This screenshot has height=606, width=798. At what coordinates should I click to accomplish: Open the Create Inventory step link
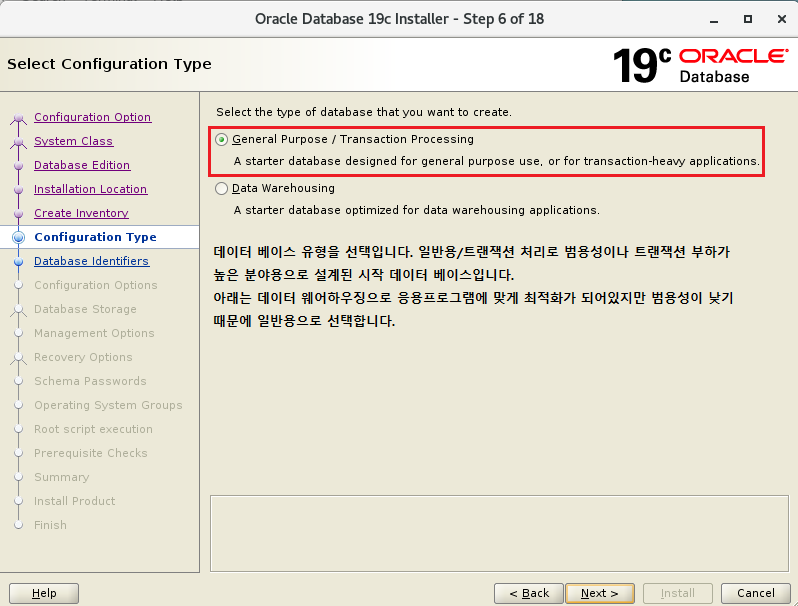(81, 213)
